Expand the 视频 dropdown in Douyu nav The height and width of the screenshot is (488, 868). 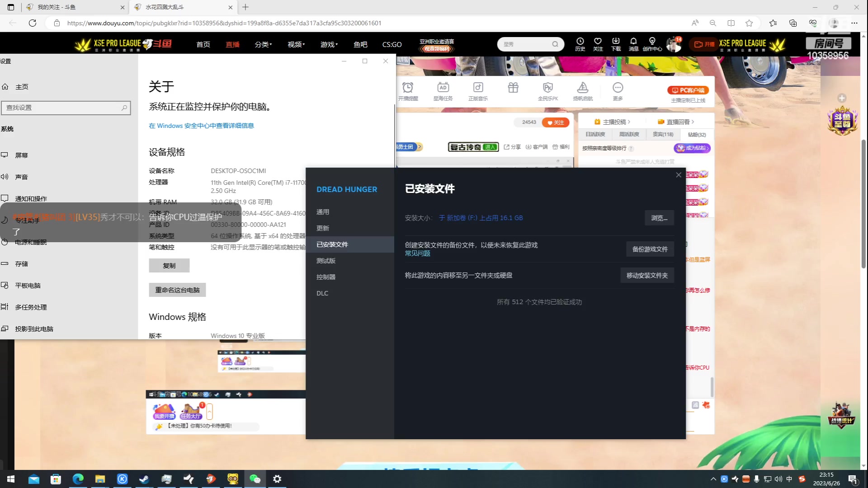coord(296,44)
